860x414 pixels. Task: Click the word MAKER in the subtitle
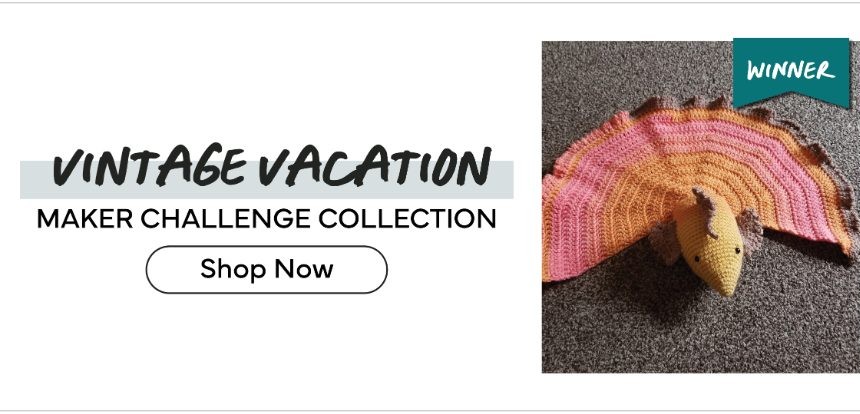[84, 219]
